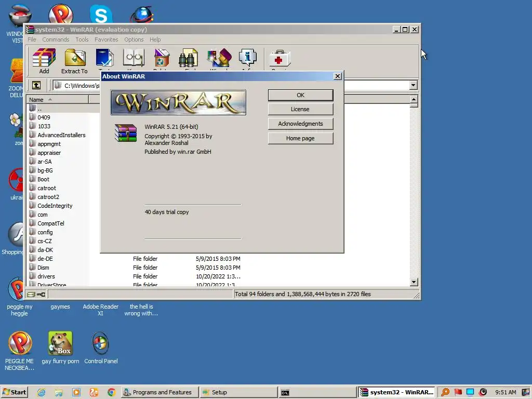532x399 pixels.
Task: Click the password key icon in status bar
Action: pyautogui.click(x=41, y=294)
